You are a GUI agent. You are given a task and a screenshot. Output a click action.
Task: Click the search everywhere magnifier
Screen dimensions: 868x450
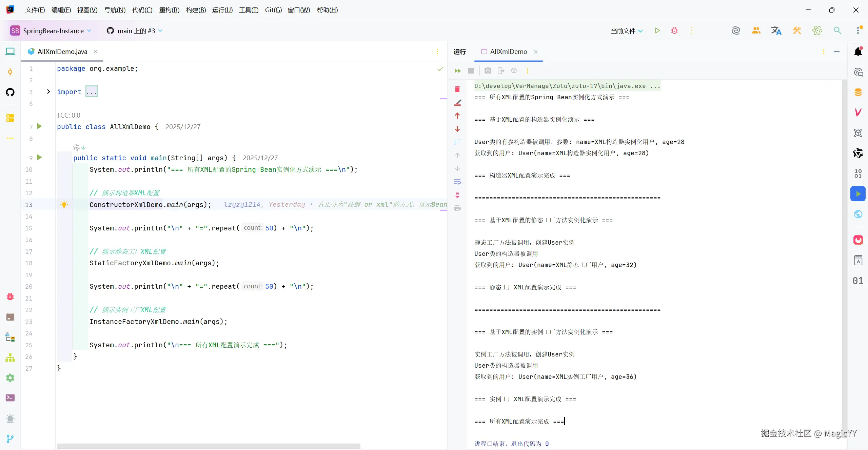[x=837, y=31]
